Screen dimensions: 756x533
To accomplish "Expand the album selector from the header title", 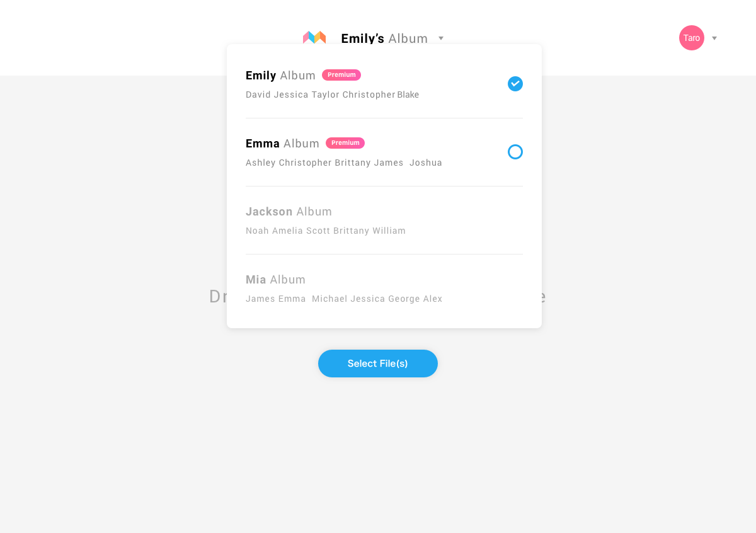I will pyautogui.click(x=386, y=38).
